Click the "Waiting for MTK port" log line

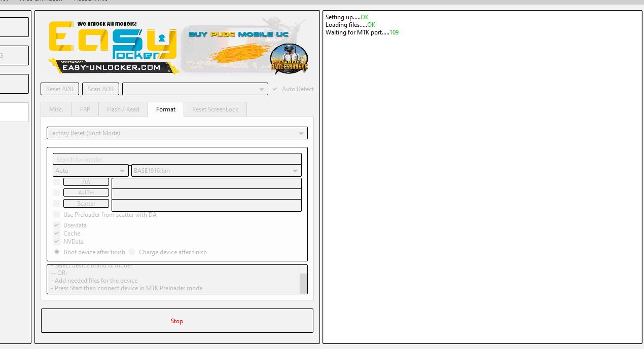[362, 32]
